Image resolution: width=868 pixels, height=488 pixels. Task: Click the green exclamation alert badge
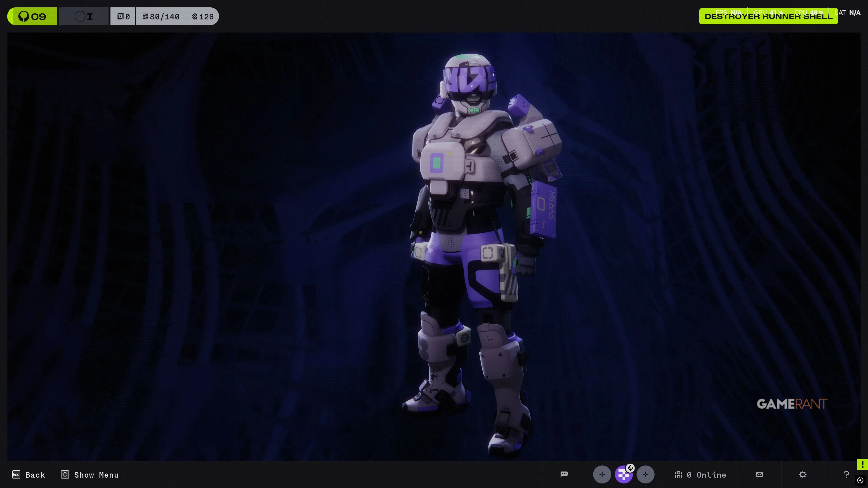click(x=862, y=465)
